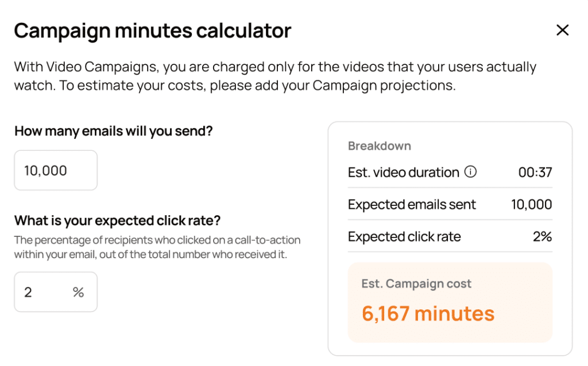Click the Est. Campaign cost label
The width and height of the screenshot is (588, 366).
tap(416, 284)
